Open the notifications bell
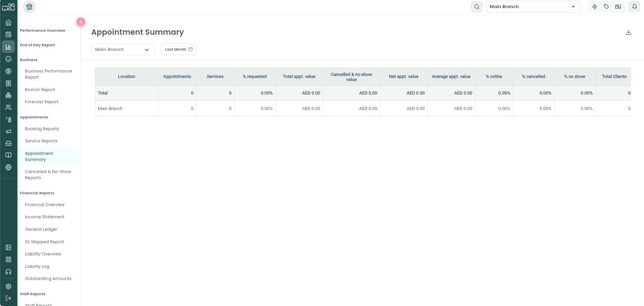The width and height of the screenshot is (644, 306). tap(635, 7)
